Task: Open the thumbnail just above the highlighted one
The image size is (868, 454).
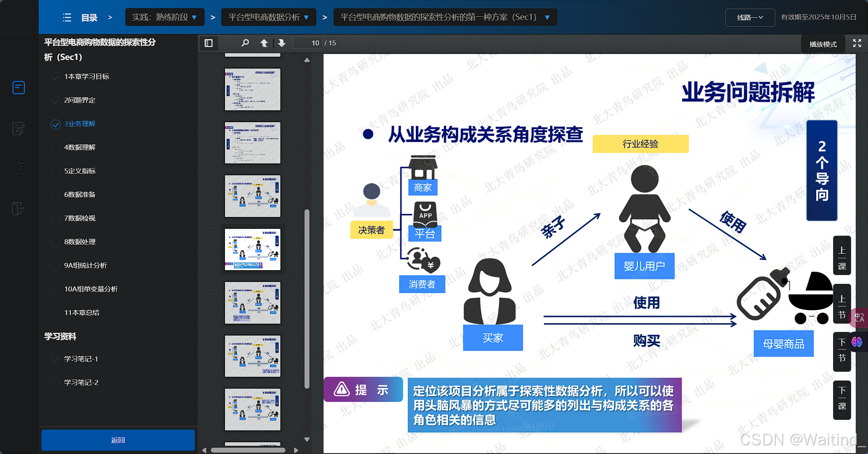Action: pos(253,196)
